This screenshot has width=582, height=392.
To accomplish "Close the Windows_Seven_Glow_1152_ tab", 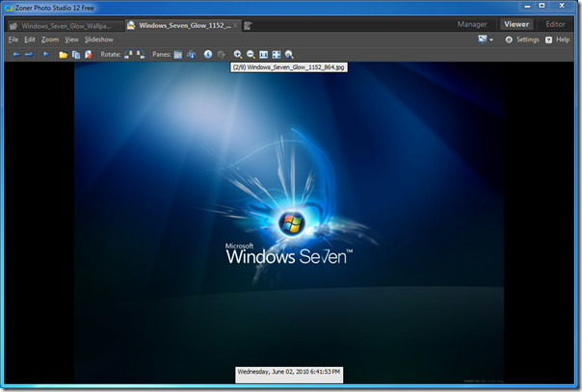I will tap(235, 26).
